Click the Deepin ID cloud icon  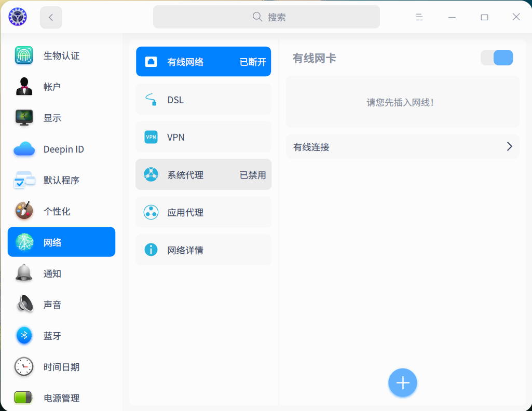[x=24, y=149]
